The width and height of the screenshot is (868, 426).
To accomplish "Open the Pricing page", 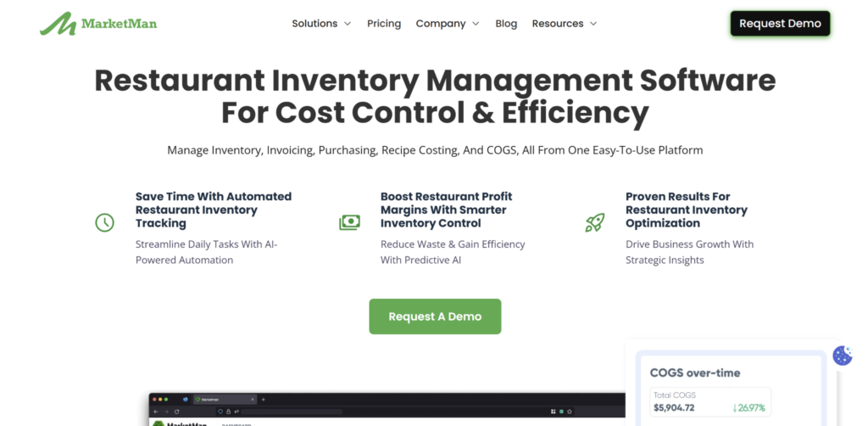I will coord(384,23).
